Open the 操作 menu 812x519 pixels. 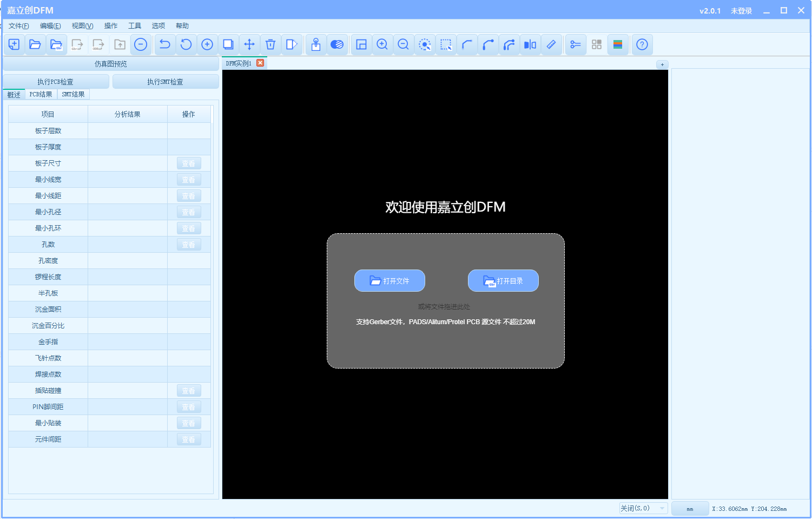pyautogui.click(x=111, y=26)
